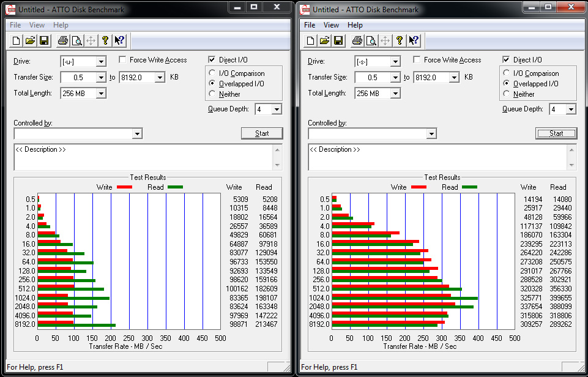Click write value 100162 in left window
This screenshot has width=588, height=377.
pyautogui.click(x=237, y=288)
